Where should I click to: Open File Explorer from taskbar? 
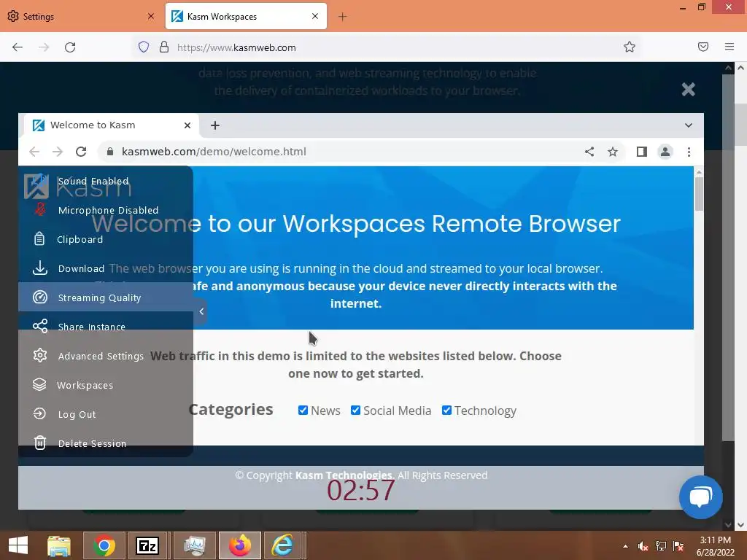click(x=59, y=545)
